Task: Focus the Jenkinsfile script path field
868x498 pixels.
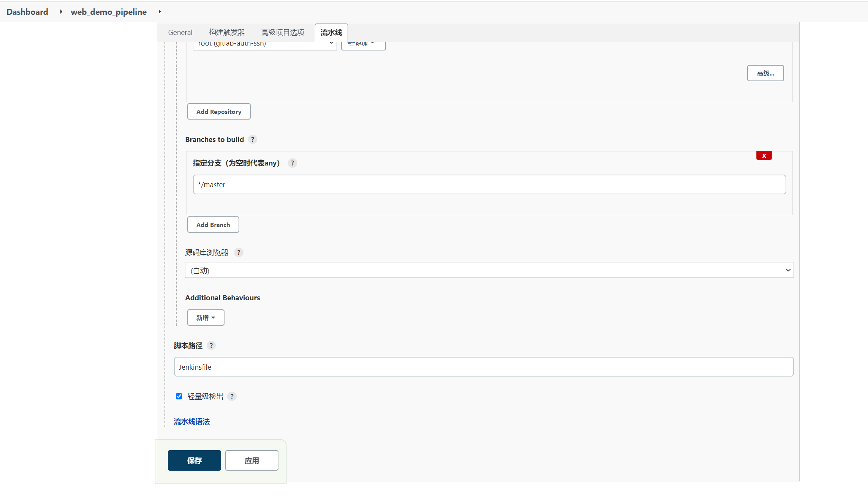Action: click(484, 367)
